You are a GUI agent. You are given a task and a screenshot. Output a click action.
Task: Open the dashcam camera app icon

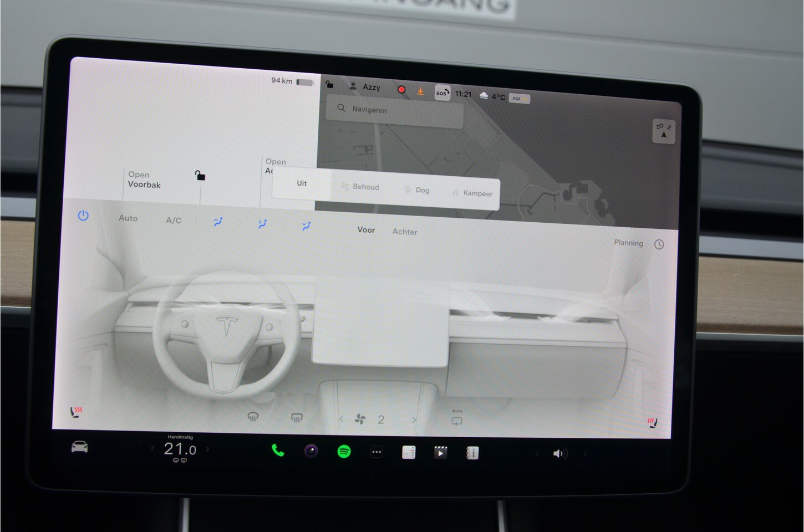click(311, 451)
